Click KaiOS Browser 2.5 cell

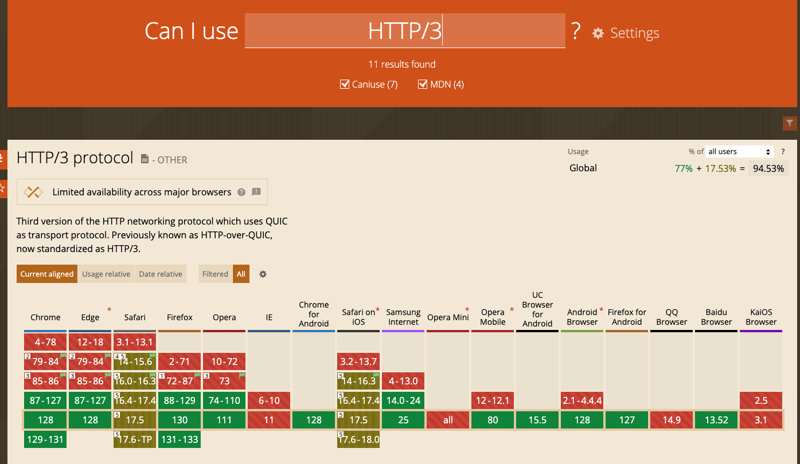pyautogui.click(x=761, y=400)
